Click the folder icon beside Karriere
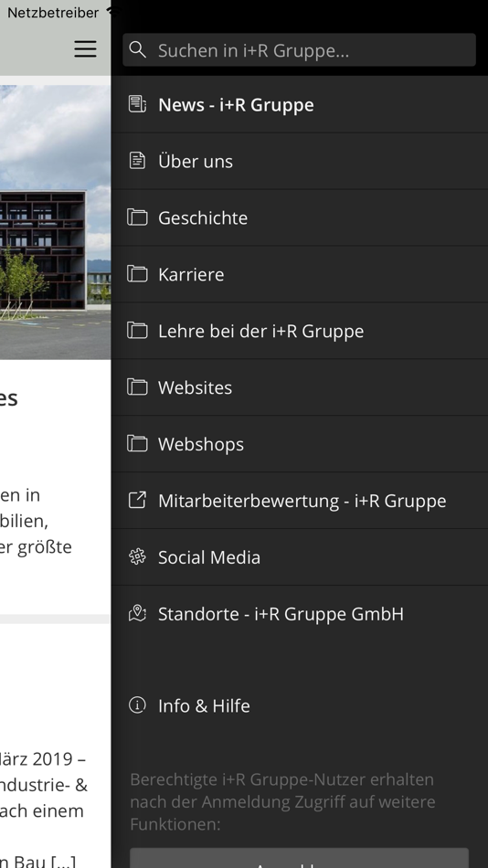 (x=137, y=274)
